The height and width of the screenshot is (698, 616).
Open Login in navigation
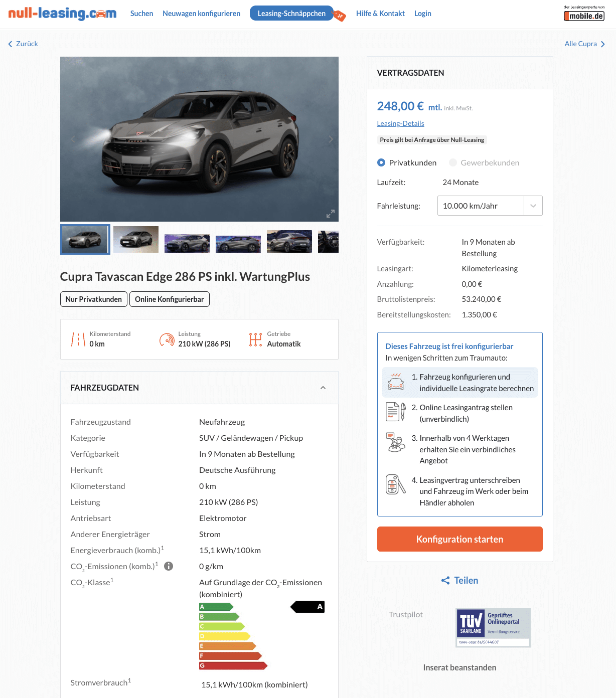tap(422, 14)
